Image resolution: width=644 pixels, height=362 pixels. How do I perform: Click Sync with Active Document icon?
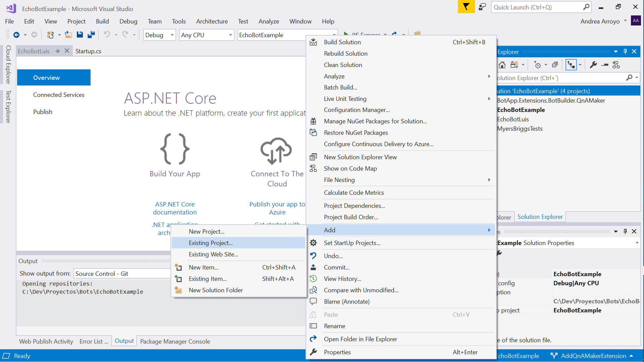pyautogui.click(x=514, y=65)
